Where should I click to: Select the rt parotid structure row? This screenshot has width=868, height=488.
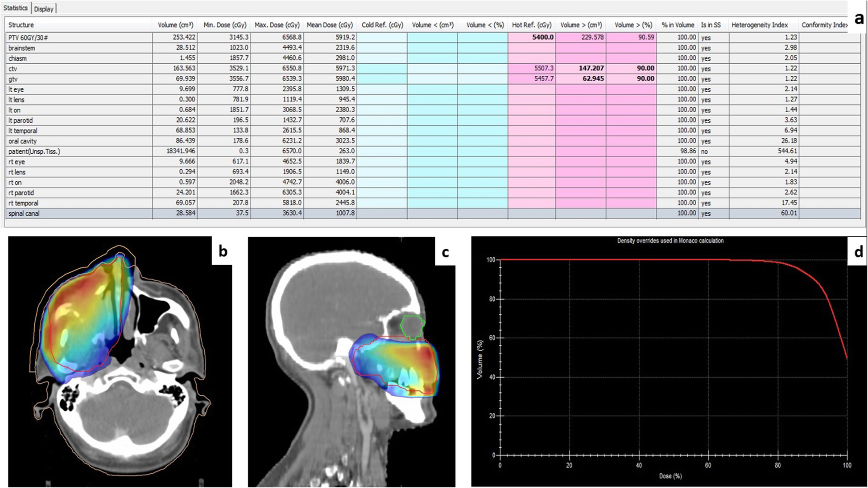[433, 193]
